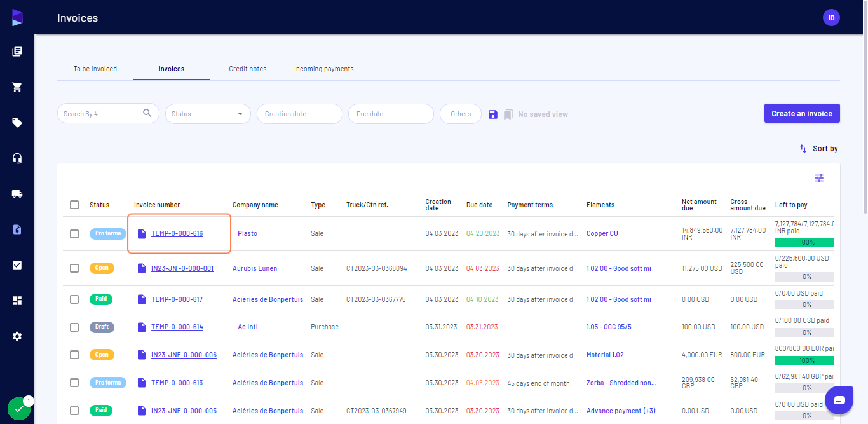
Task: Open the Due date filter
Action: (x=391, y=114)
